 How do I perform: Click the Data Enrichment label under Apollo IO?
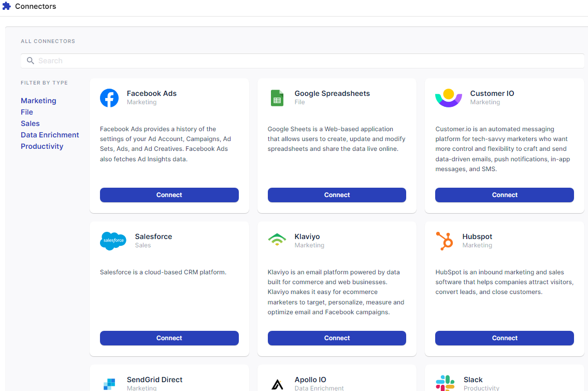click(x=319, y=388)
